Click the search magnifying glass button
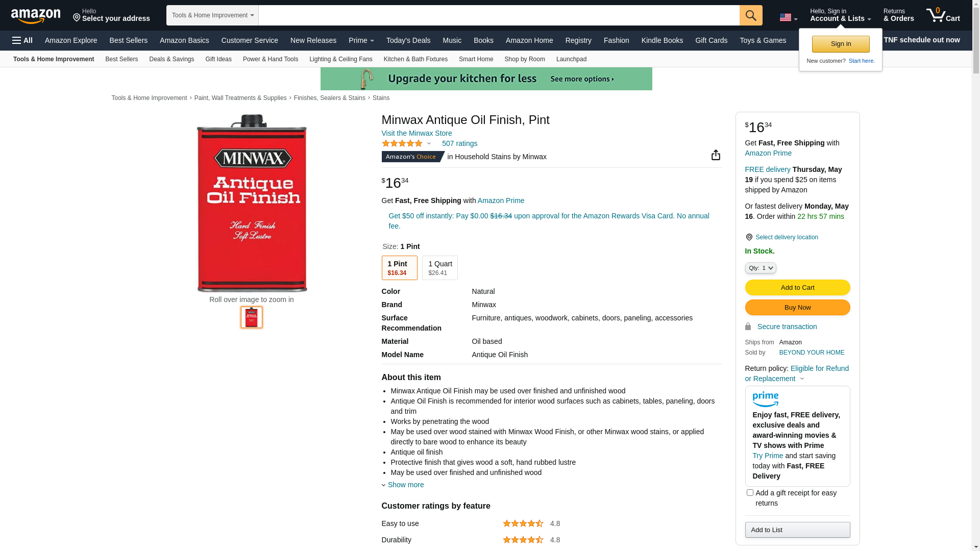 [751, 15]
